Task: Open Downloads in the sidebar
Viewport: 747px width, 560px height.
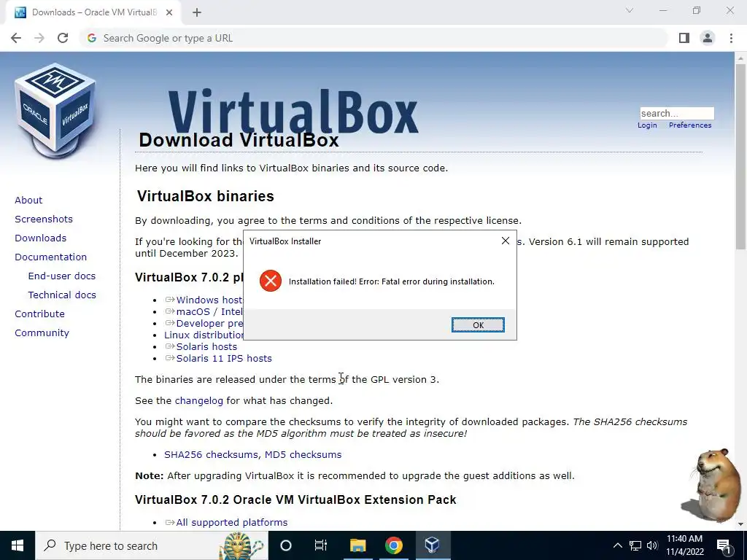Action: pos(41,238)
